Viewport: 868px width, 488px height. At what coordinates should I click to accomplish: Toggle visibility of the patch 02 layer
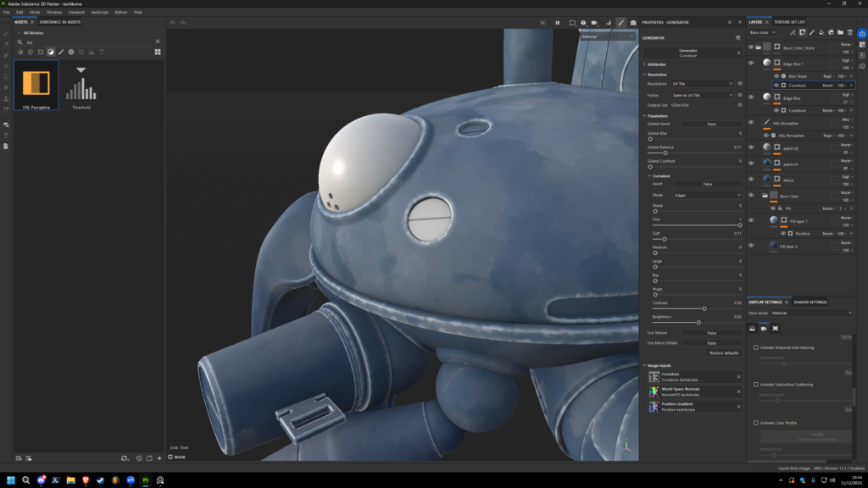[750, 147]
